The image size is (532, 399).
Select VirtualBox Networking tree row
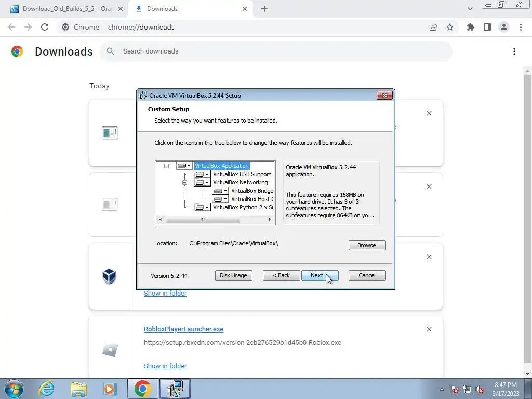click(240, 182)
